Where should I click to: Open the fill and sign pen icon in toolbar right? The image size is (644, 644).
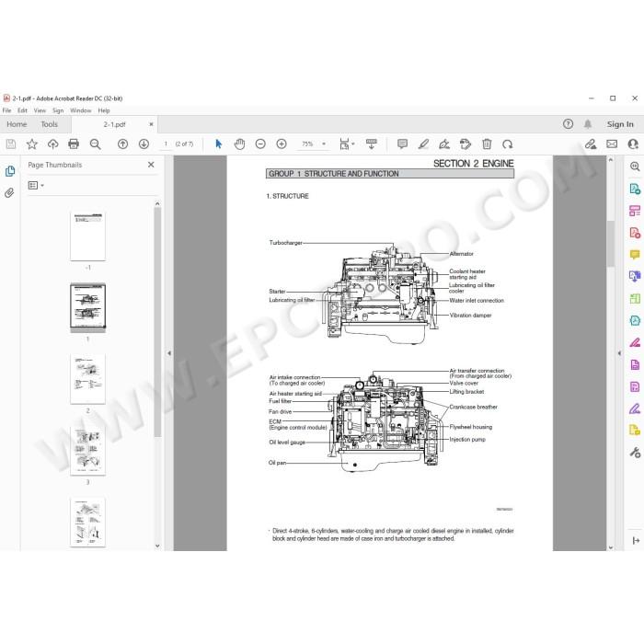pos(591,144)
